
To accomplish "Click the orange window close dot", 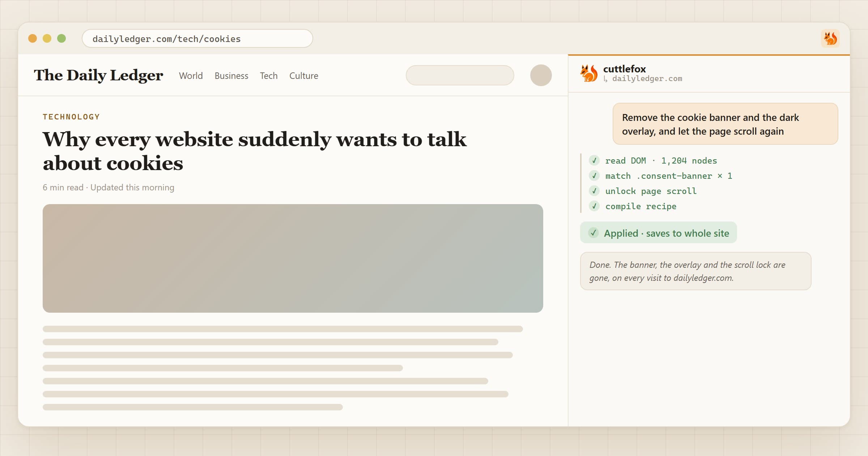I will click(x=33, y=38).
